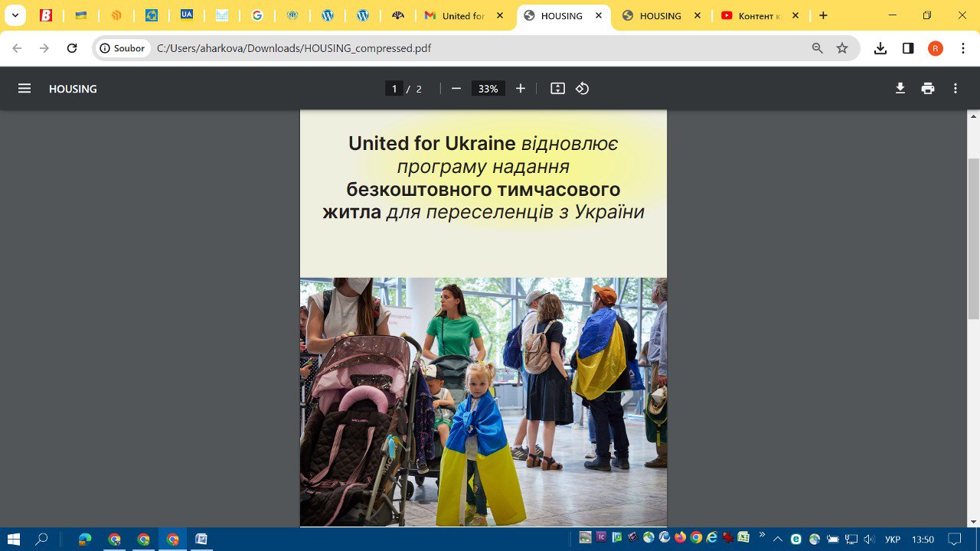The image size is (980, 551).
Task: Open a new browser tab
Action: (823, 15)
